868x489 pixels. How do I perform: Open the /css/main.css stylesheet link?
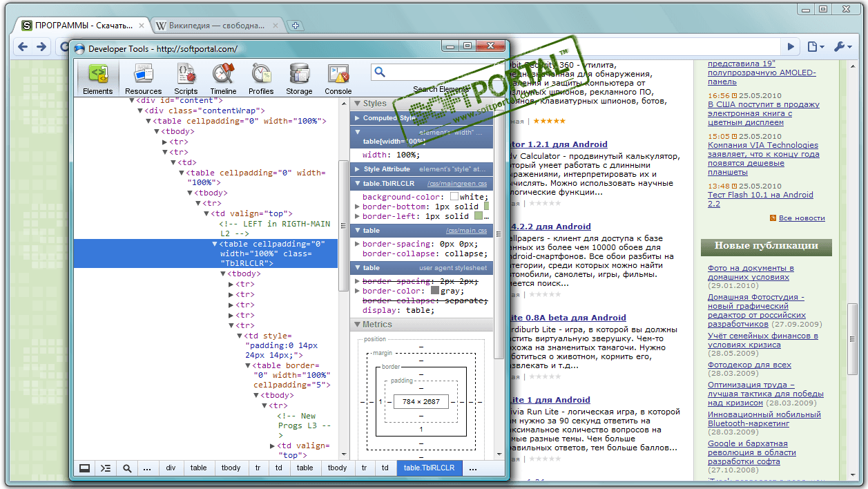click(x=466, y=231)
